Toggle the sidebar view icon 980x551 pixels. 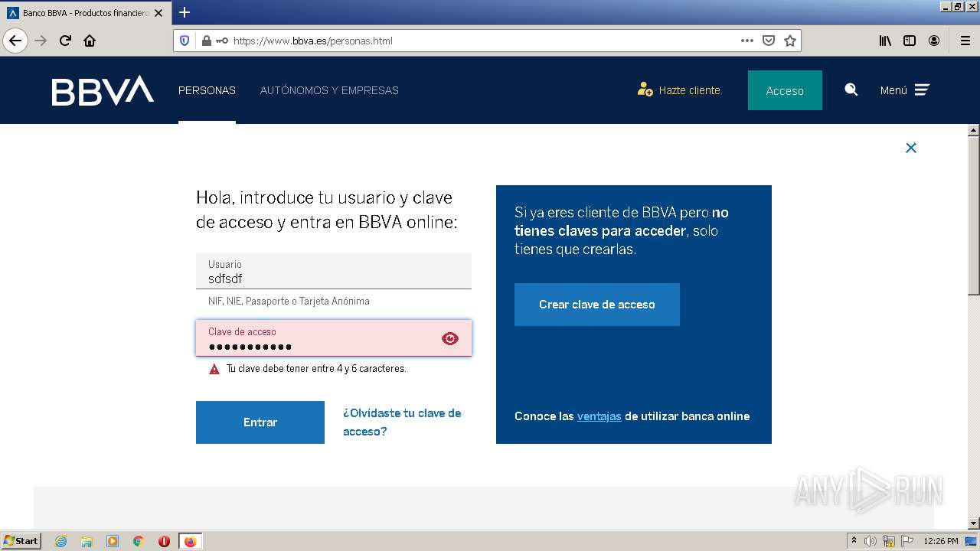tap(910, 41)
